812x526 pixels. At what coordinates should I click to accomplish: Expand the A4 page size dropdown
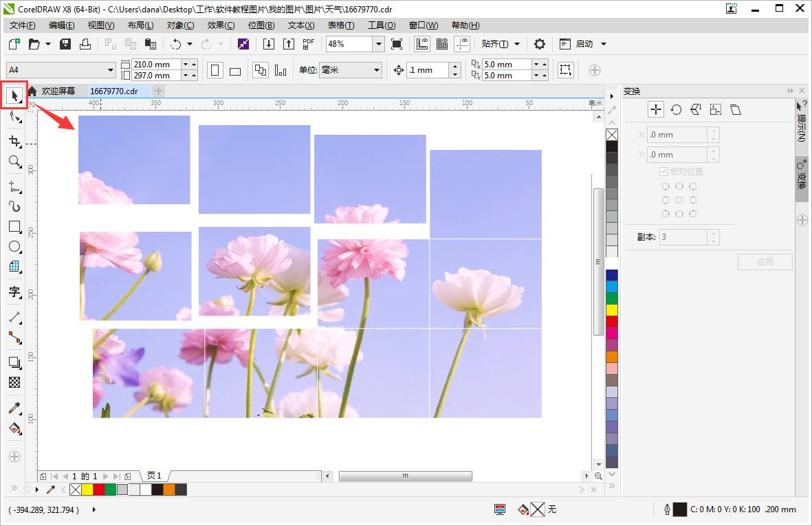click(x=110, y=70)
